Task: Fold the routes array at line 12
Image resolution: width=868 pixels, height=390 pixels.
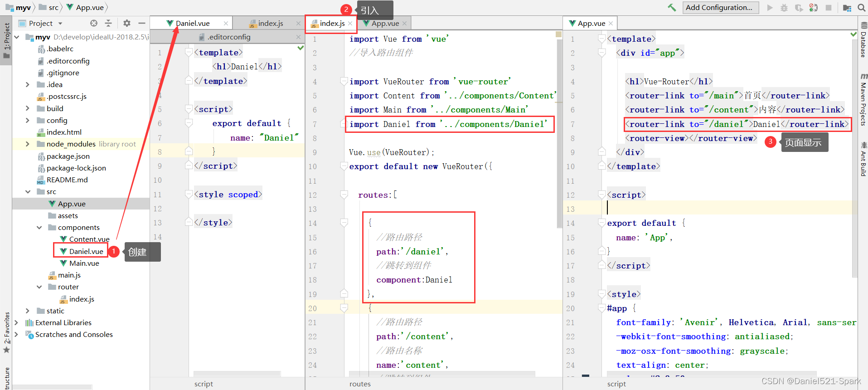Action: (344, 195)
